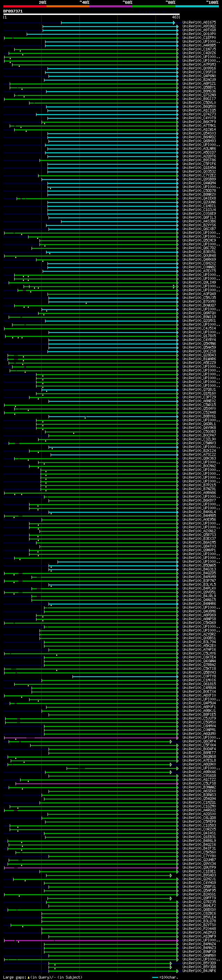Open hit UniRef100_A9S9Q2
The width and height of the screenshot is (222, 980).
click(x=199, y=27)
